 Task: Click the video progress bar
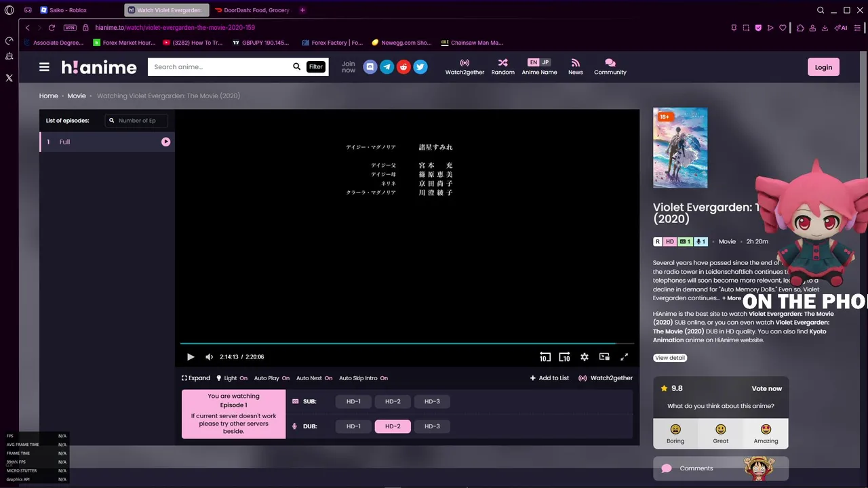pyautogui.click(x=407, y=344)
